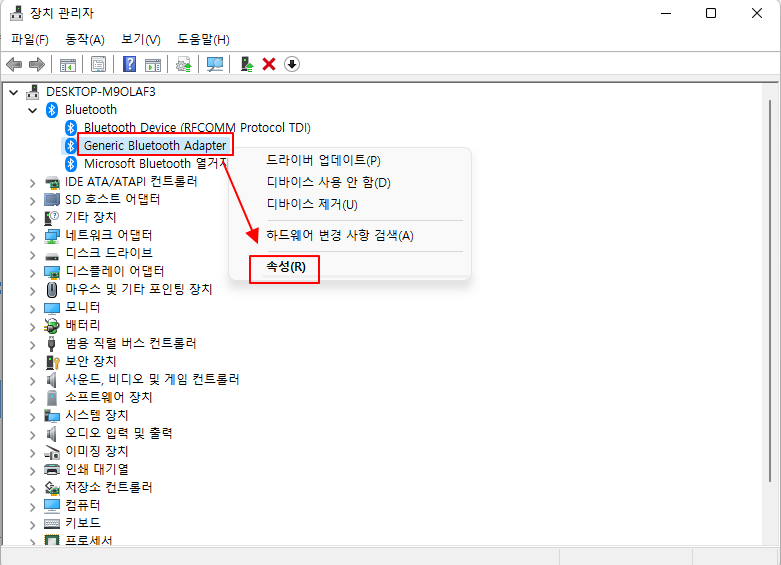Click the Back arrow toolbar icon

14,64
